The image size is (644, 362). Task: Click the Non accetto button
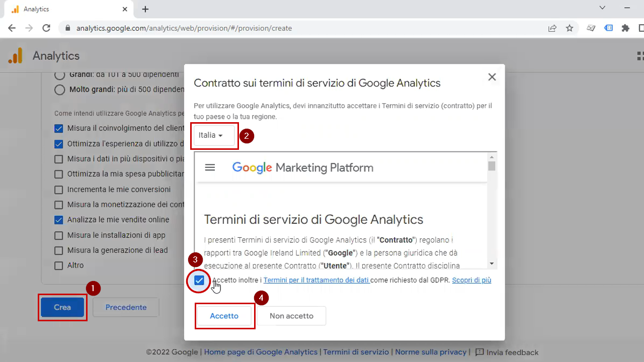(291, 316)
